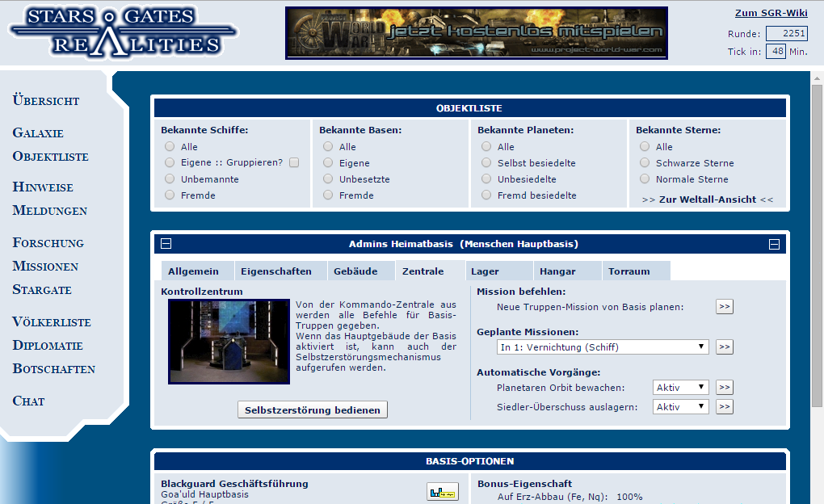Screen dimensions: 824x504
Task: Open Planetaren Orbit bewachen dropdown
Action: 680,388
